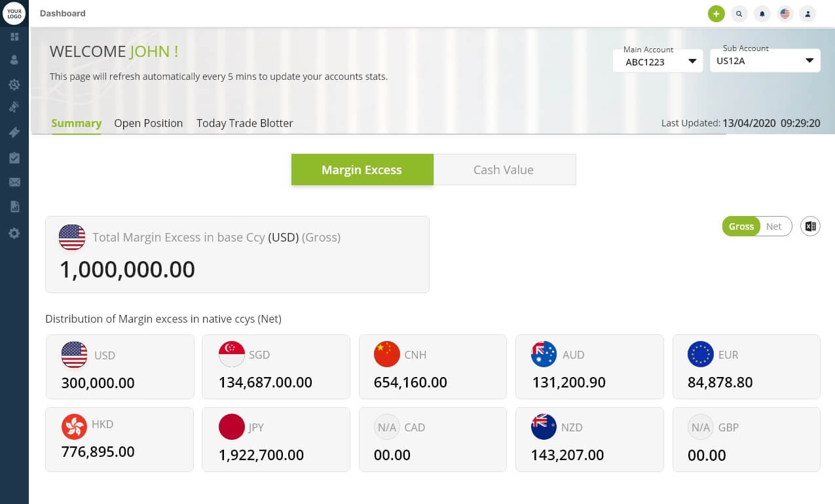
Task: Select the USD currency card
Action: tap(119, 367)
